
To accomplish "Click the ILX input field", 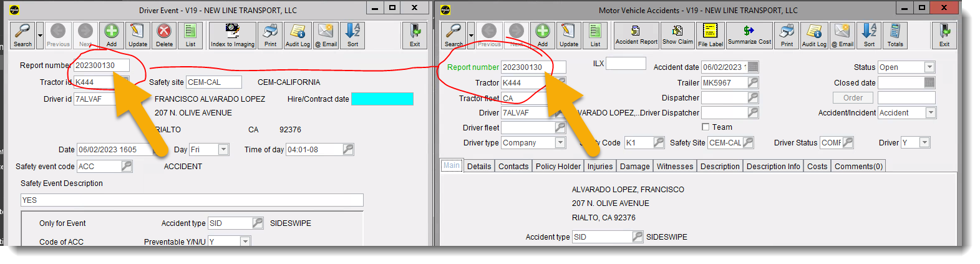I will tap(626, 63).
